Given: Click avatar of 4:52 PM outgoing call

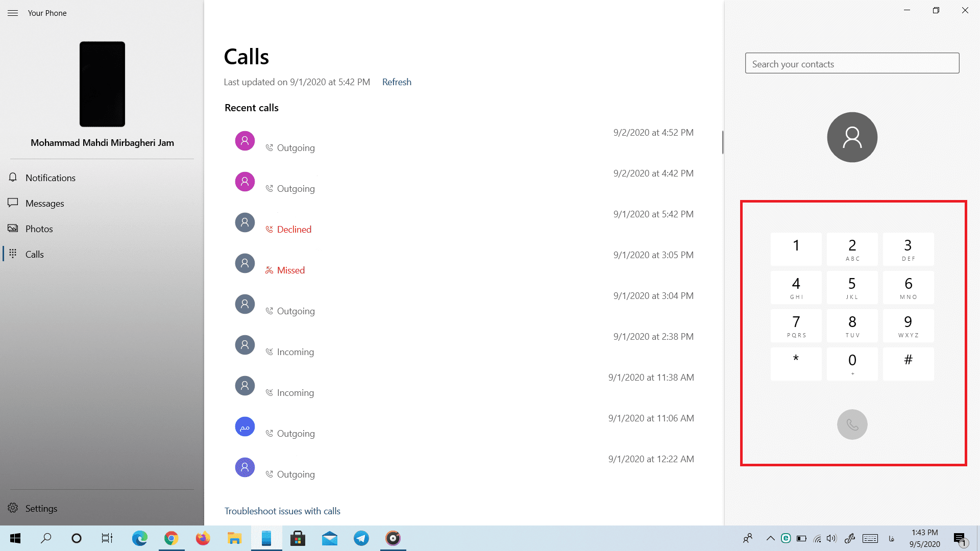Looking at the screenshot, I should coord(245,141).
